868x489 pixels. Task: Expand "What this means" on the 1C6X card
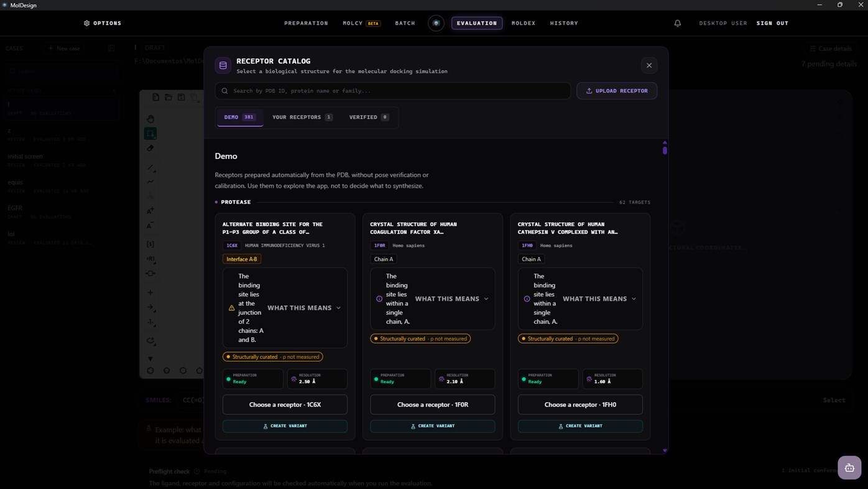click(304, 308)
